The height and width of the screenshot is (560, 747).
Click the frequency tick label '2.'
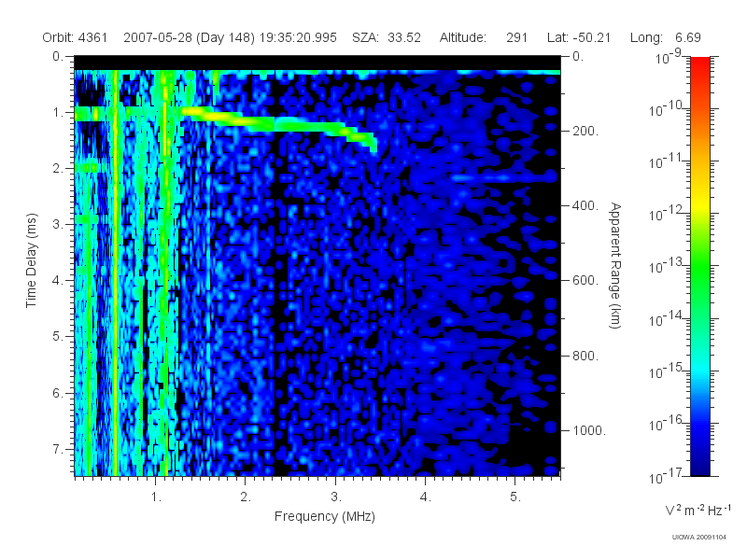246,497
